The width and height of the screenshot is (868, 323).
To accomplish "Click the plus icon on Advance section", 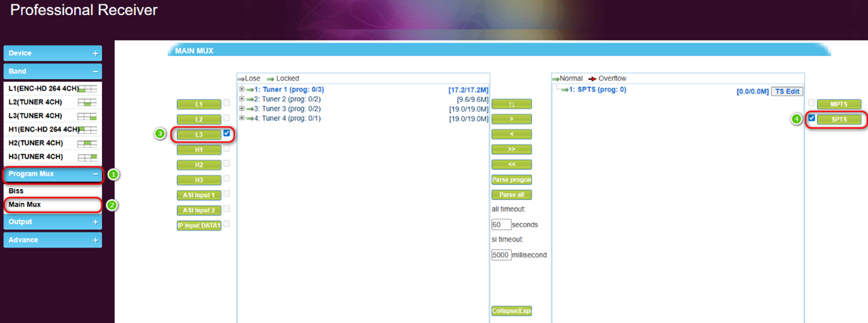I will tap(95, 240).
